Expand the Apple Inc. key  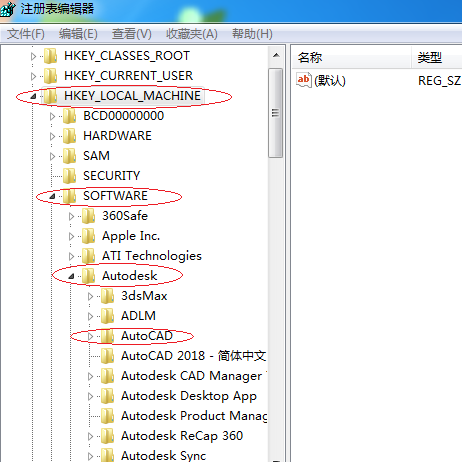[x=71, y=236]
